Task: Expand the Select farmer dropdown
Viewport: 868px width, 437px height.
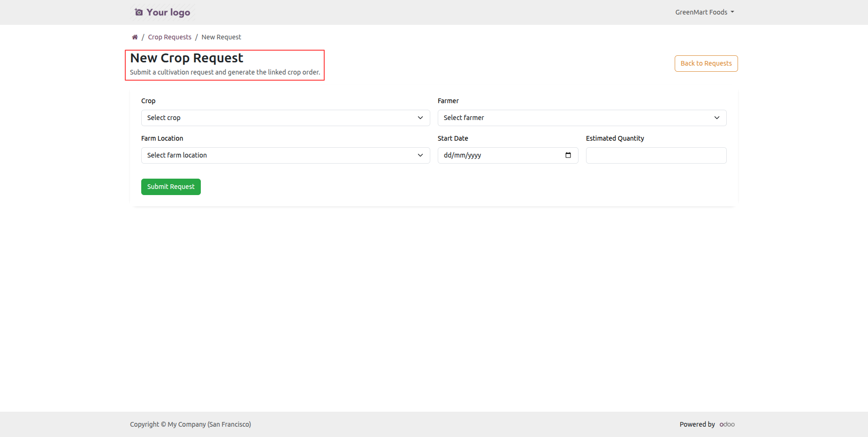Action: pyautogui.click(x=582, y=118)
